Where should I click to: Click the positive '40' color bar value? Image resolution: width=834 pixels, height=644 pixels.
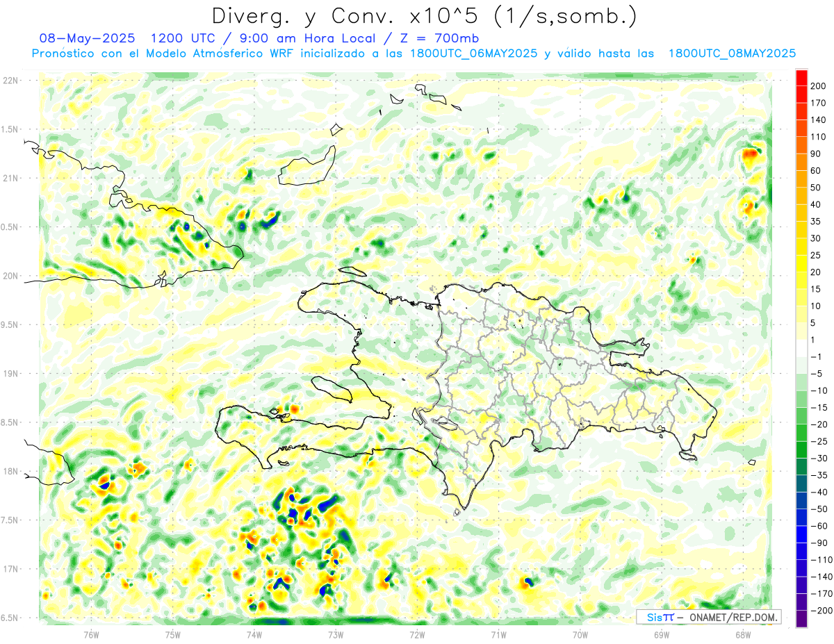point(816,205)
